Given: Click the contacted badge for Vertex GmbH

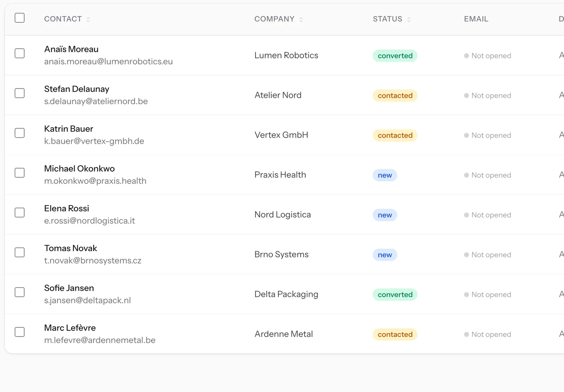Looking at the screenshot, I should [395, 135].
